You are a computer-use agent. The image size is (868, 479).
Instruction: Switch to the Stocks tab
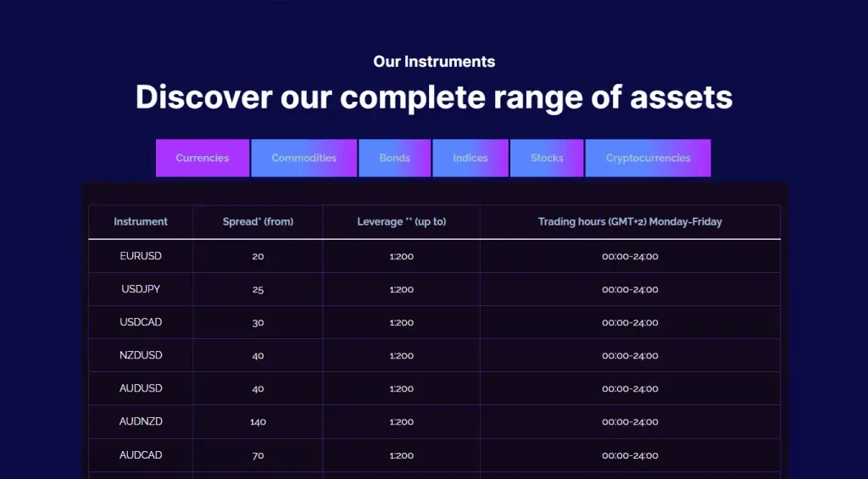547,158
